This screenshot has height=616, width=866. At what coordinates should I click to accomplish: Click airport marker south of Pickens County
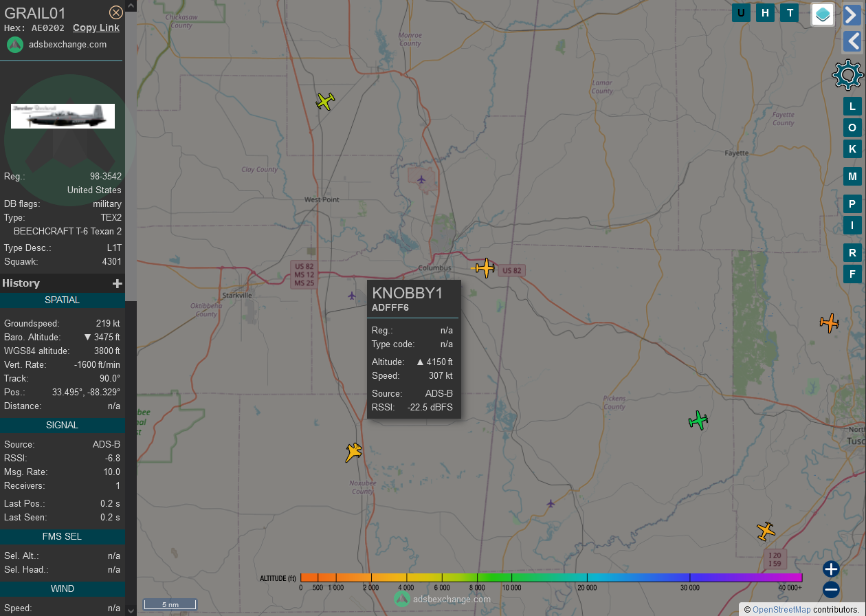click(551, 504)
